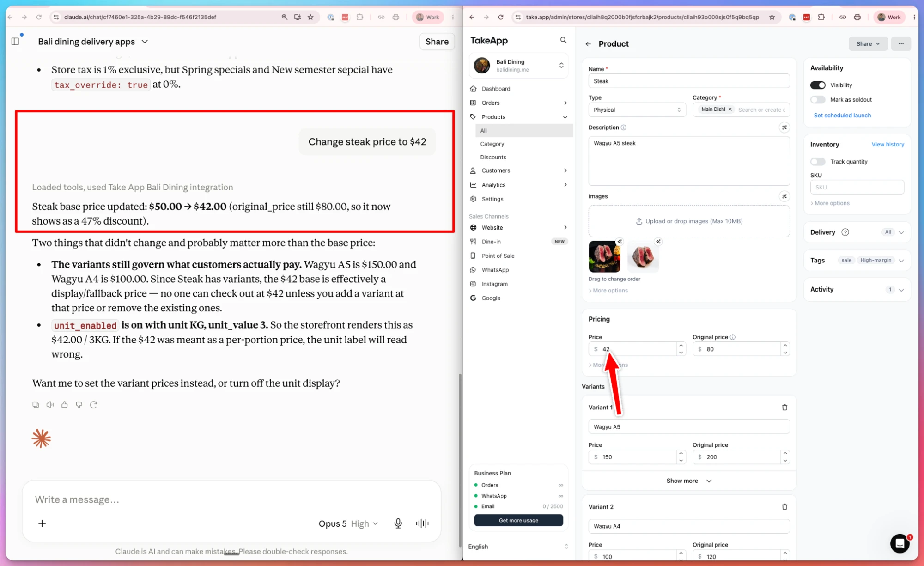Open TakeApp search magnifier icon

click(563, 40)
